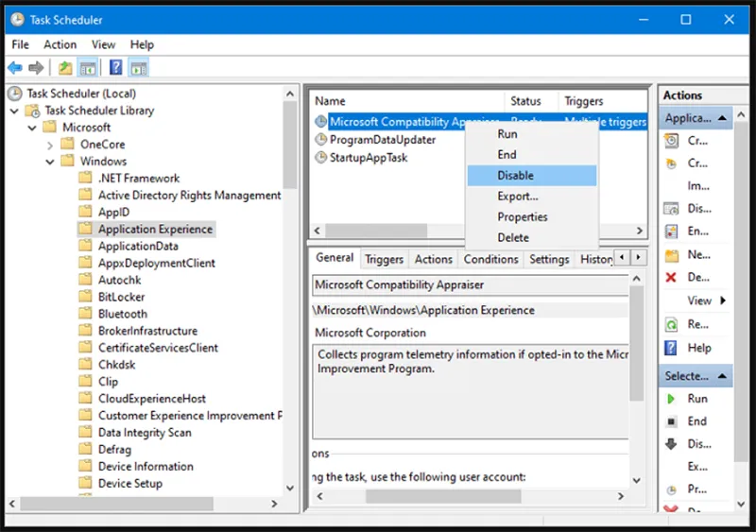Sort by the Status column header
Screen dimensions: 756x532
click(531, 101)
